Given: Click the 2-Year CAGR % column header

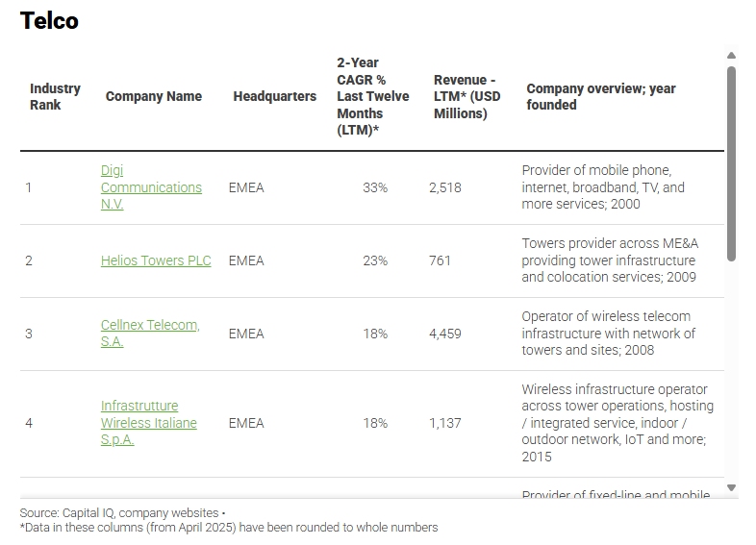Looking at the screenshot, I should click(x=372, y=96).
